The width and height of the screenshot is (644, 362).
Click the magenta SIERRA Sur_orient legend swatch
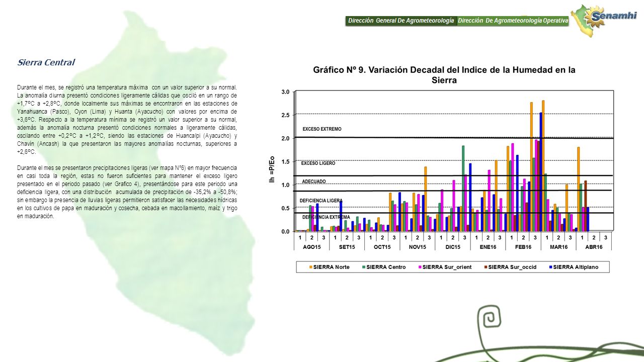(421, 267)
